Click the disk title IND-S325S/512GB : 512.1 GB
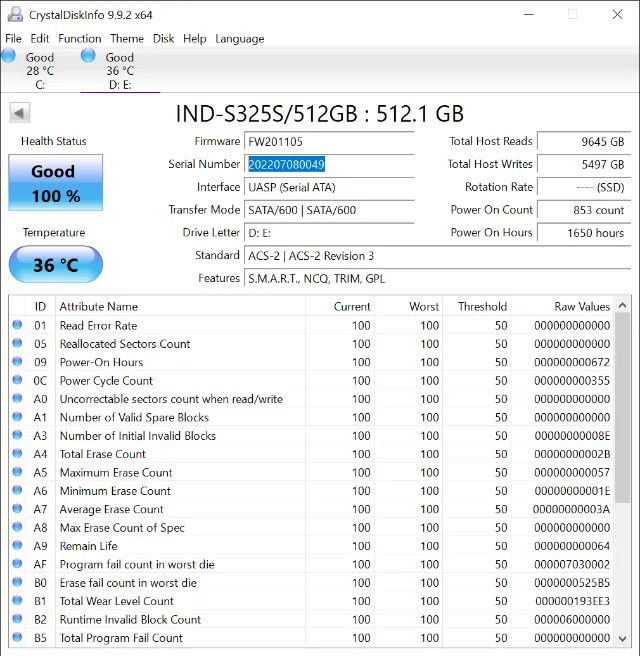The height and width of the screenshot is (656, 640). tap(320, 113)
